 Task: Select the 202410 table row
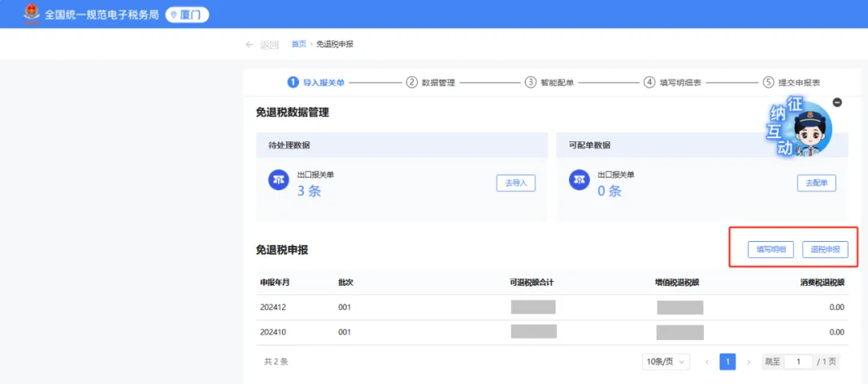pos(552,333)
